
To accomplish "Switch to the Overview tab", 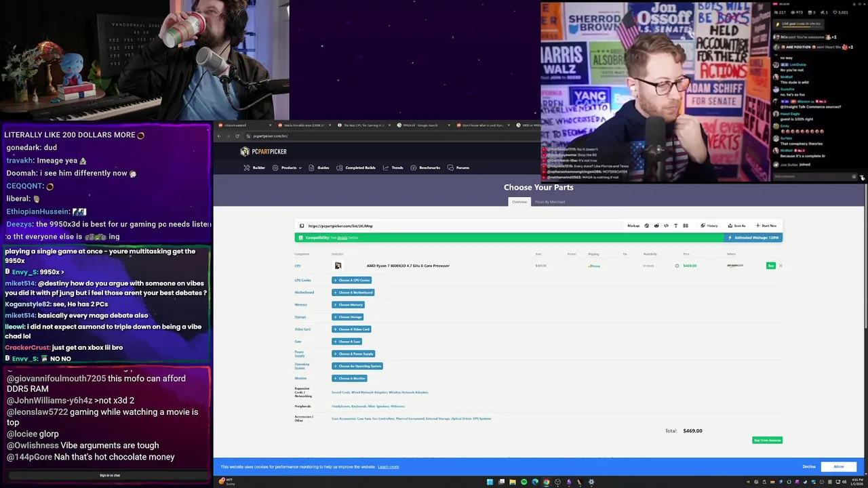I will (x=519, y=202).
